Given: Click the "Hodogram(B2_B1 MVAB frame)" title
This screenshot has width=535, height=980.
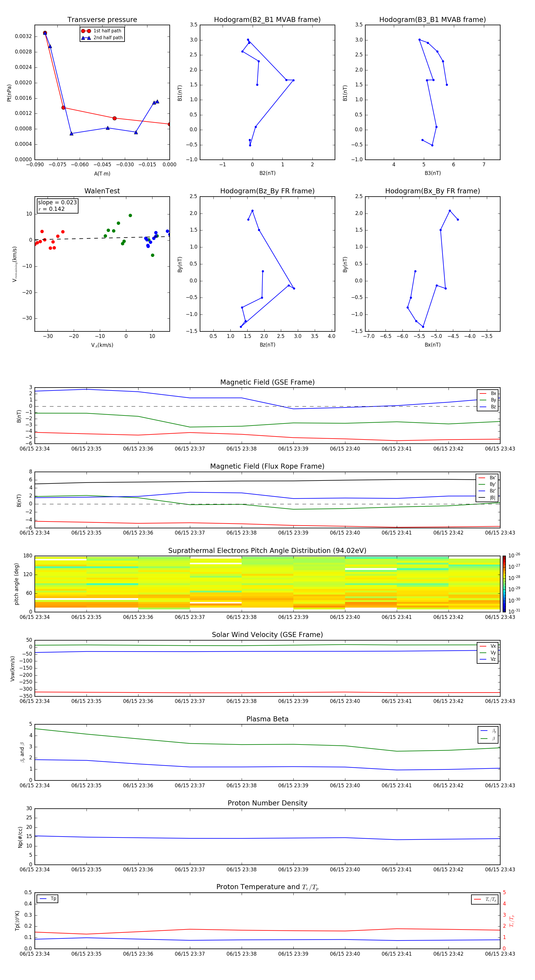Looking at the screenshot, I should pos(267,19).
